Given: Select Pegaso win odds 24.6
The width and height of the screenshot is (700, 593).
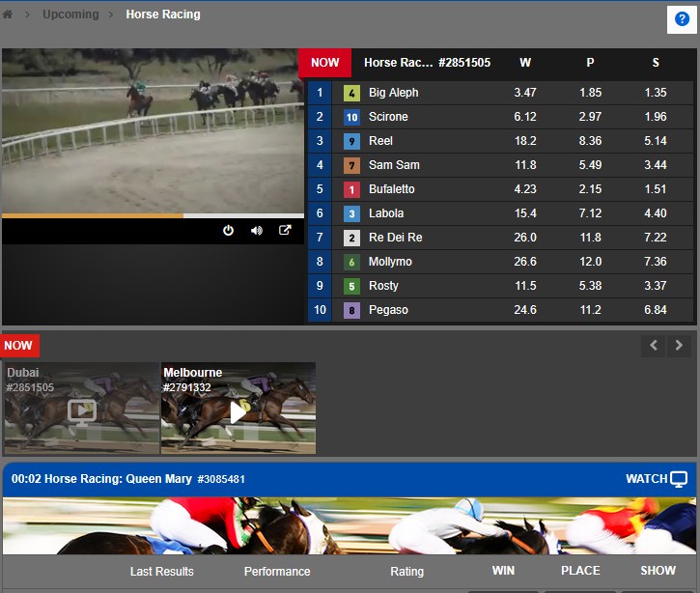Looking at the screenshot, I should point(525,309).
